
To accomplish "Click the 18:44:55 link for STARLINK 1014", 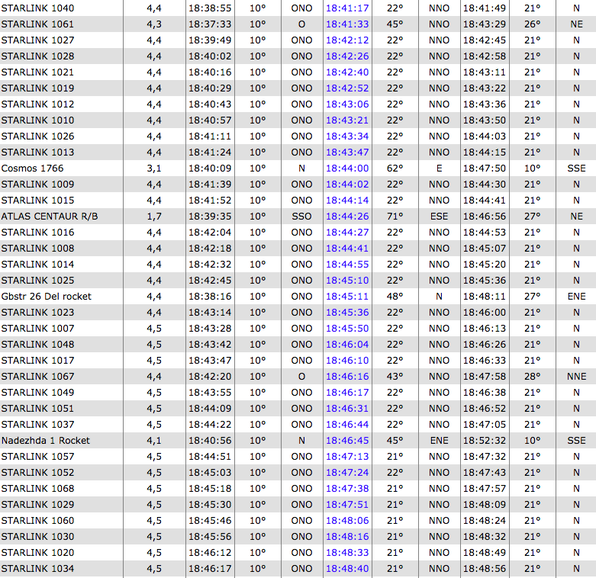I will click(x=347, y=264).
